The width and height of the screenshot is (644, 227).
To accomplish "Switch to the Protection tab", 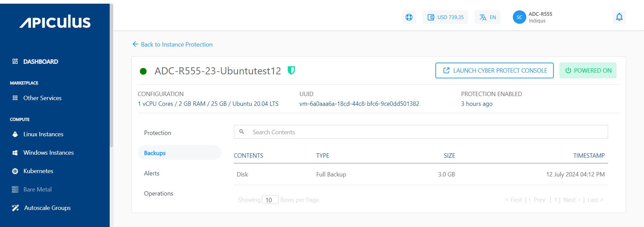I will click(x=158, y=133).
